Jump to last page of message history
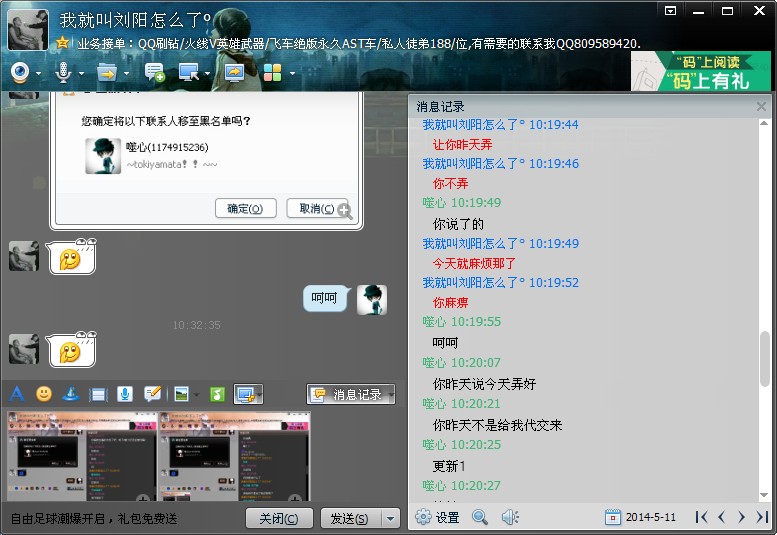The image size is (777, 535). (762, 517)
